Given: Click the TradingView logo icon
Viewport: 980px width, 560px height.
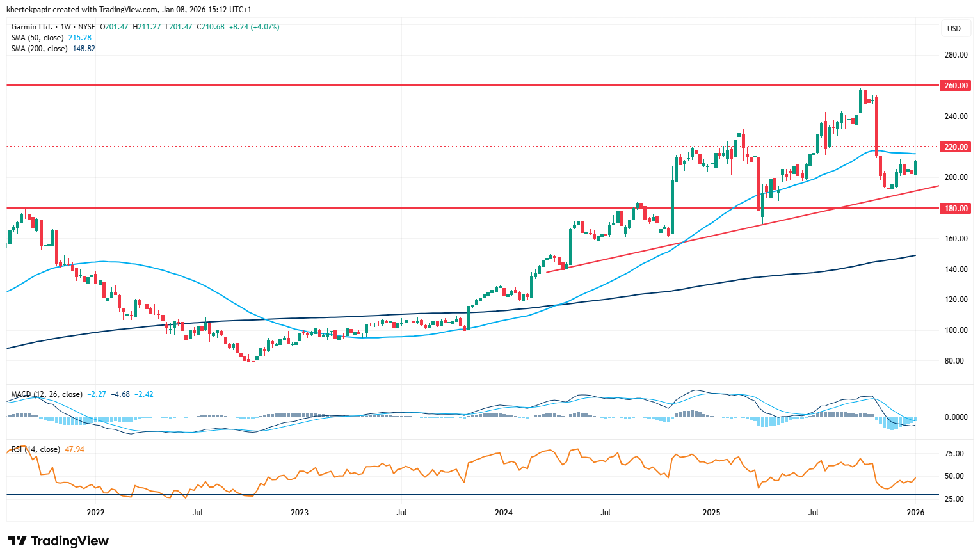Looking at the screenshot, I should pyautogui.click(x=17, y=541).
